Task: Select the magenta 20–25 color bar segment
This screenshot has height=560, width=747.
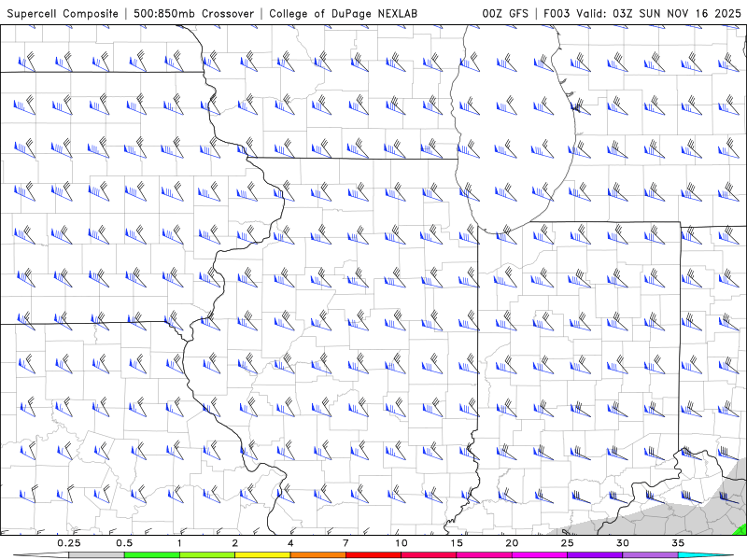Action: pos(539,555)
